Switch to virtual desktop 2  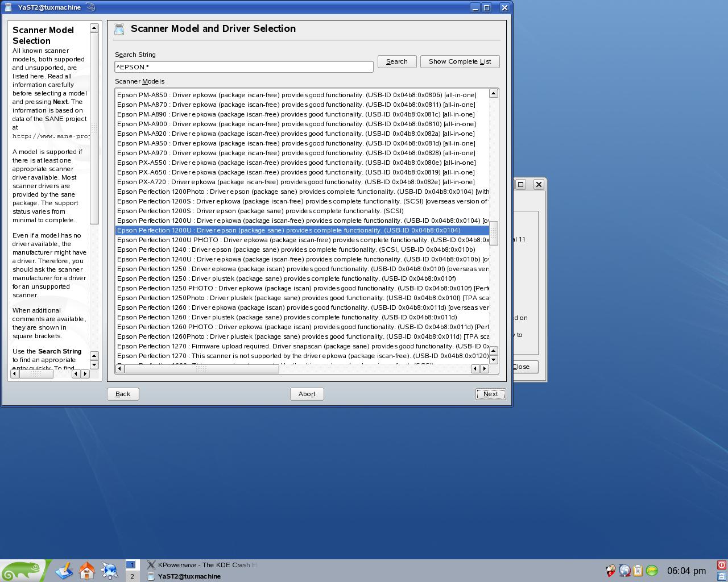(131, 576)
